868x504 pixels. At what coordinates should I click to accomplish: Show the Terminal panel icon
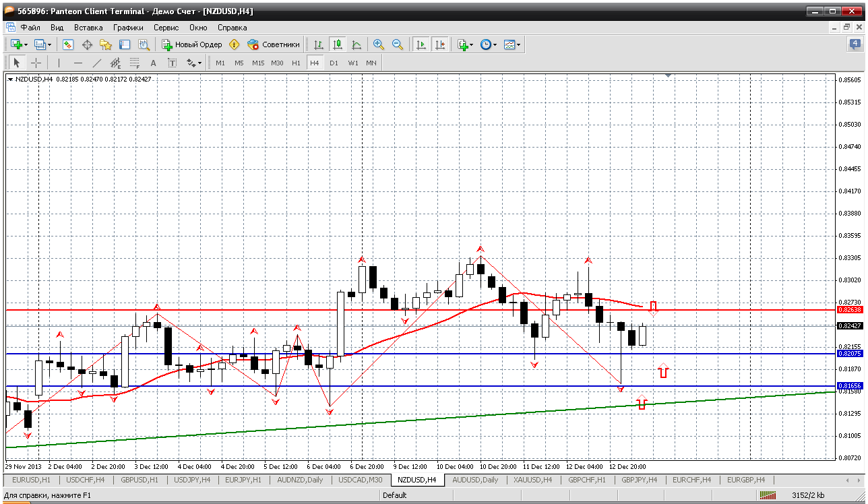pos(125,44)
